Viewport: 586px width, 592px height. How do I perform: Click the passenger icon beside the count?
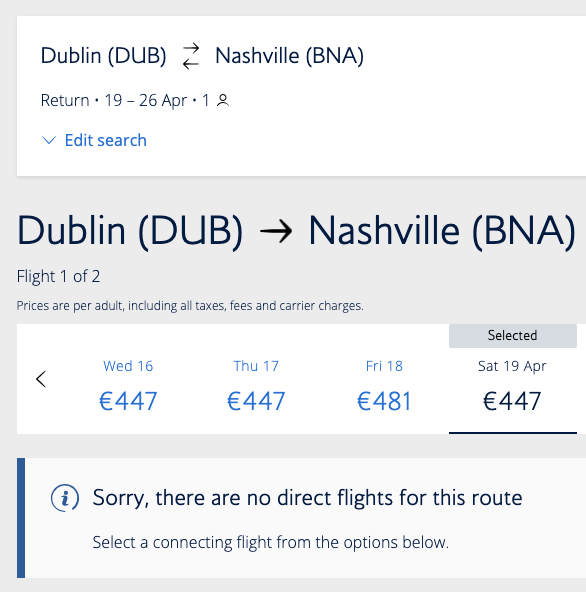coord(223,100)
